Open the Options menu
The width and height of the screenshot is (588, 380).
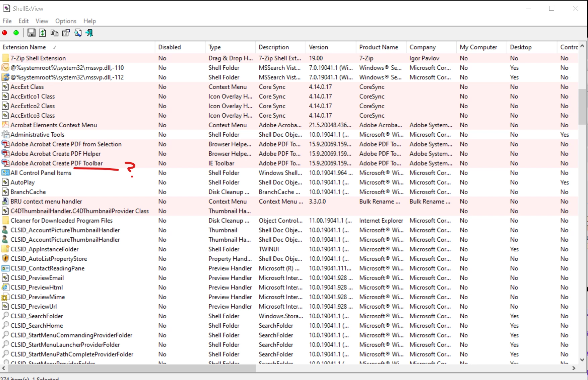tap(66, 21)
